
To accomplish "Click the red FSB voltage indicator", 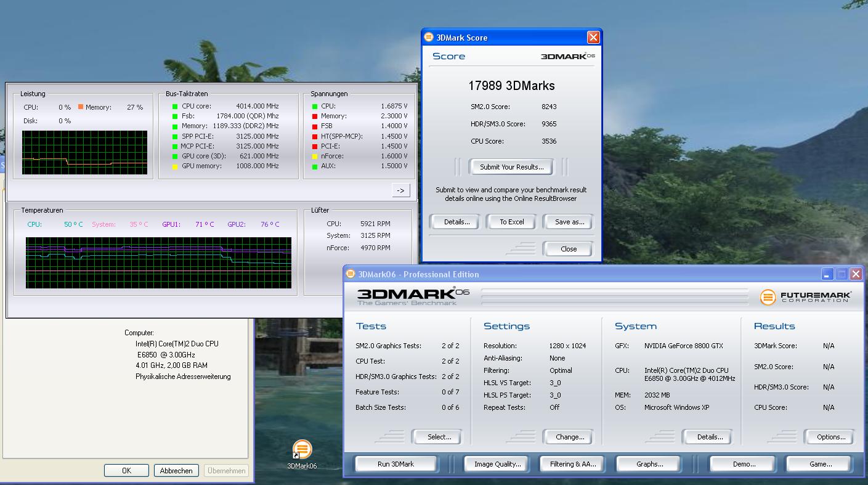I will point(315,126).
